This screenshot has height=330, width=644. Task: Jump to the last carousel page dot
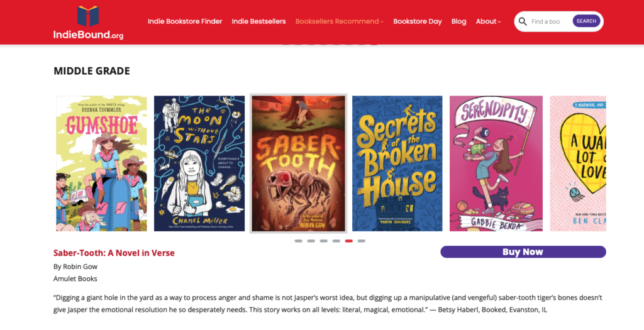pos(362,241)
